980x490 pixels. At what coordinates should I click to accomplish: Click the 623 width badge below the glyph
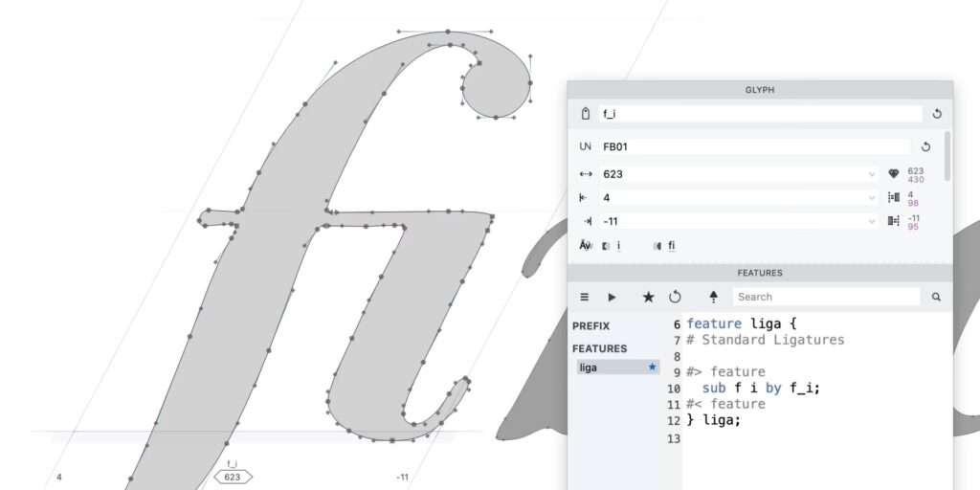click(x=232, y=477)
